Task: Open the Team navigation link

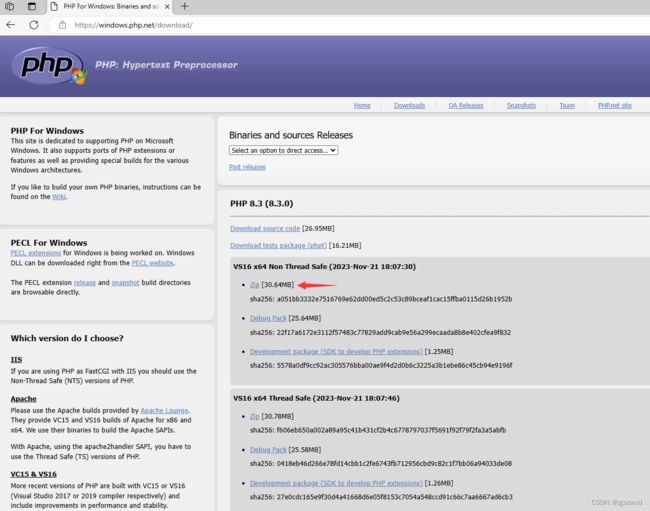Action: 567,106
